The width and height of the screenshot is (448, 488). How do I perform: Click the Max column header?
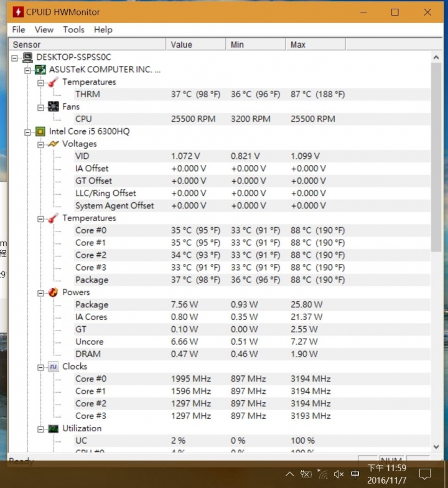(x=315, y=45)
